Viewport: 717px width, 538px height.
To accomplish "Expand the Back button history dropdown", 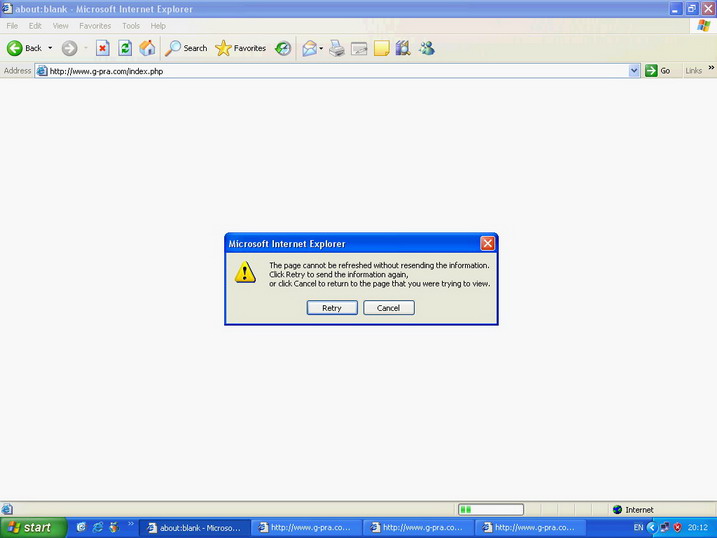I will coord(50,48).
